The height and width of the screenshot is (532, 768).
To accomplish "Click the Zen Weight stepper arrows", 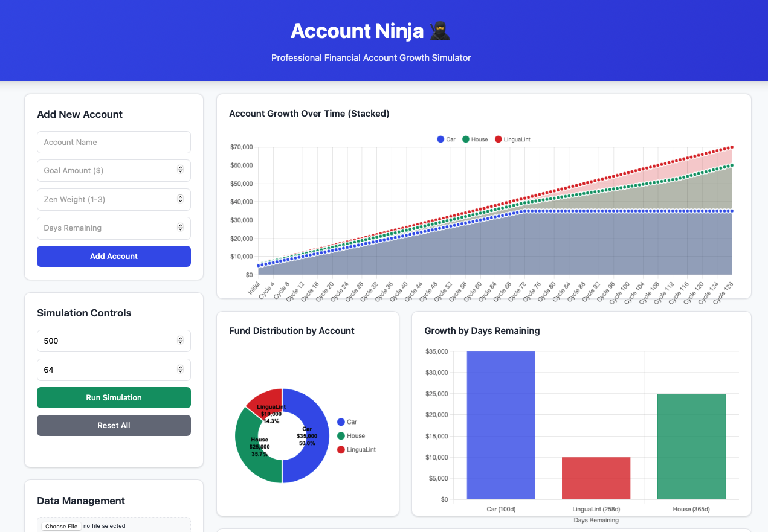I will click(180, 199).
